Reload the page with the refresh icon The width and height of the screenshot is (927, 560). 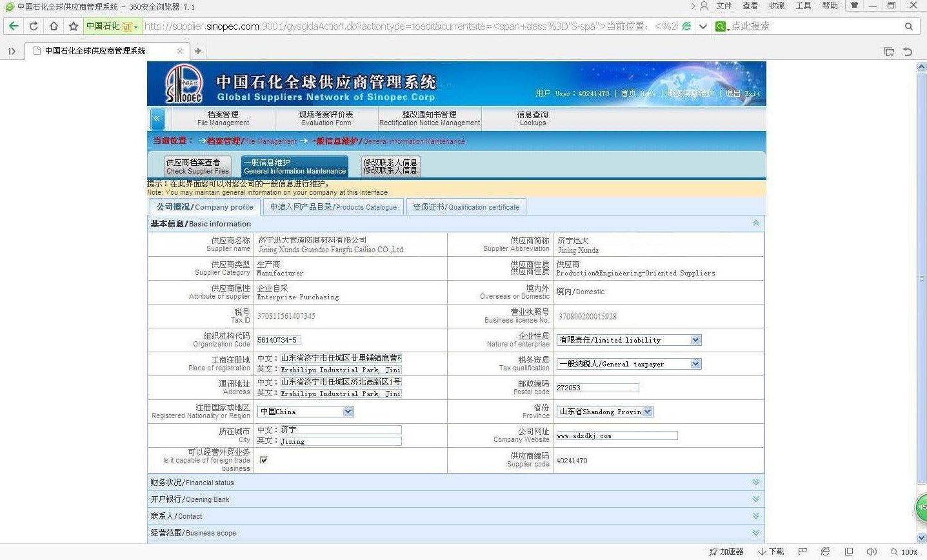click(x=34, y=26)
